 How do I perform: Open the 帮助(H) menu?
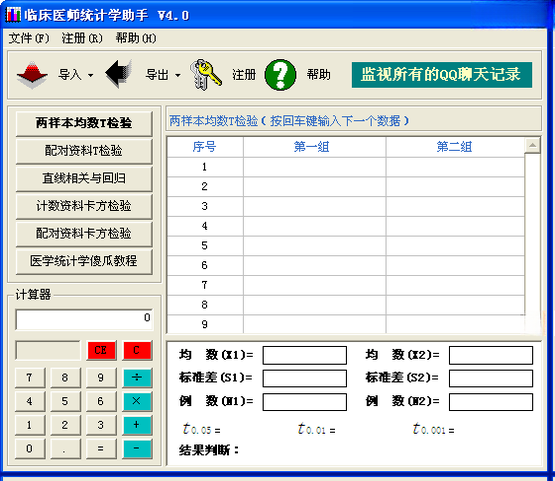pyautogui.click(x=136, y=38)
